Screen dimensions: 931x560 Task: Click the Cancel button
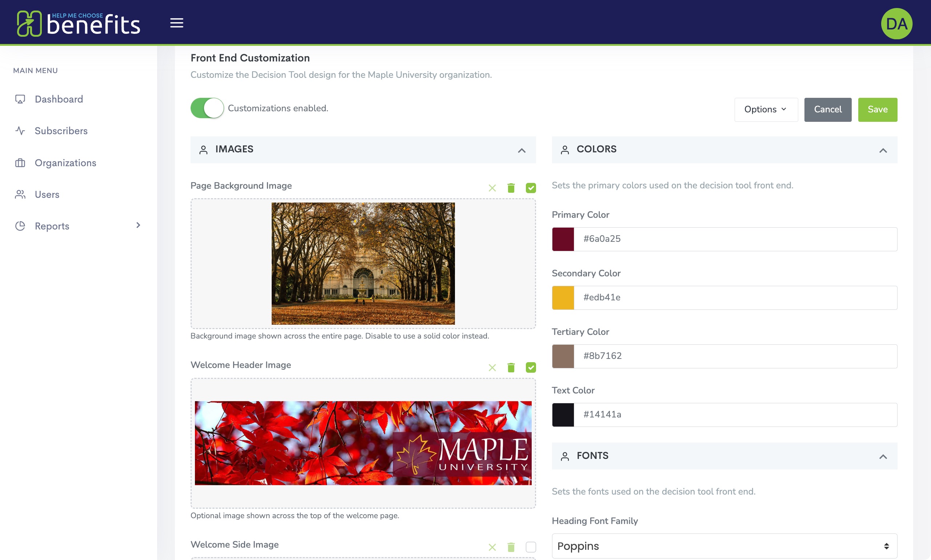coord(828,109)
